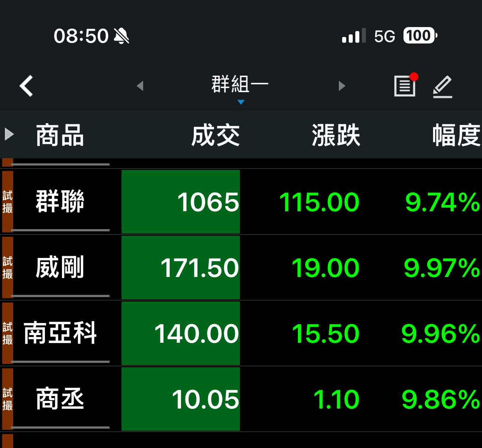
Task: Tap the 試撮 badge beside 威剛
Action: pos(8,267)
